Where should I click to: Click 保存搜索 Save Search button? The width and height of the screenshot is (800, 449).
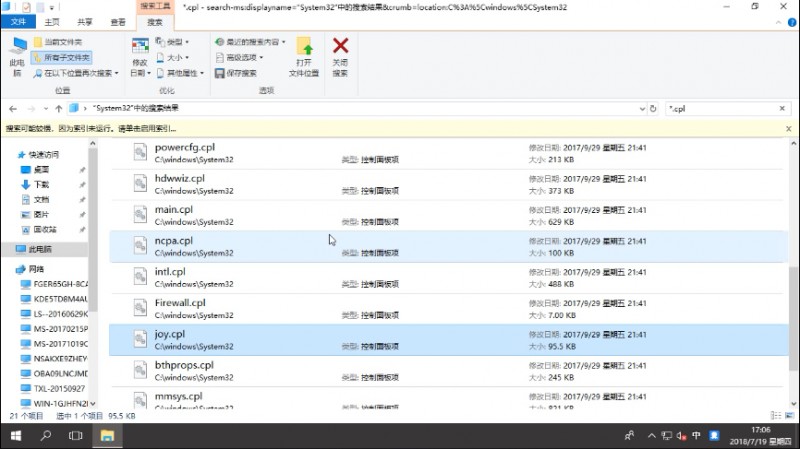pyautogui.click(x=236, y=73)
